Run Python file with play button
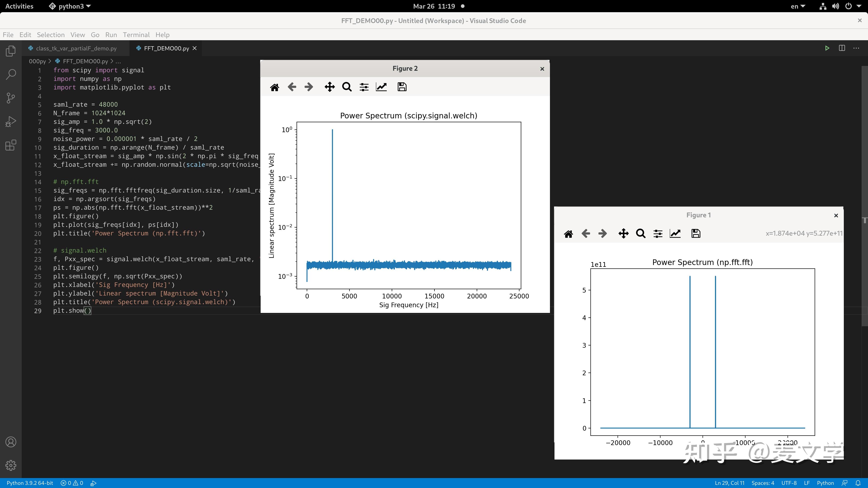 (x=827, y=48)
